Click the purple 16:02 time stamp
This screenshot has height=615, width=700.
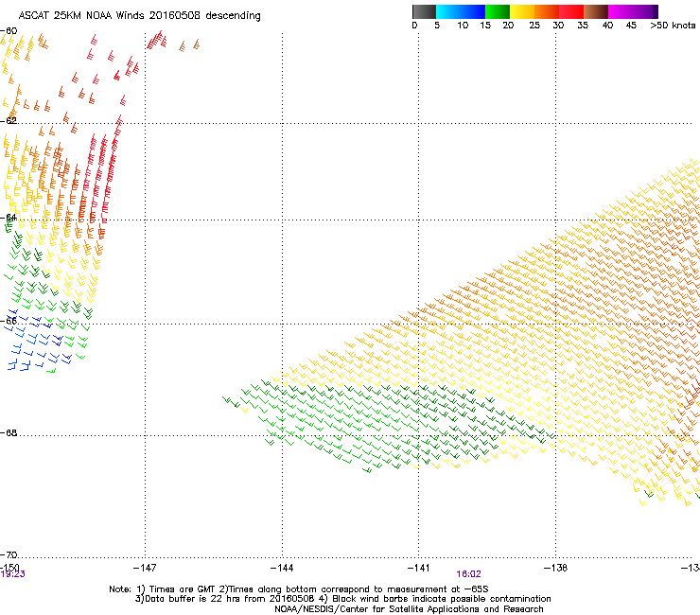(468, 574)
